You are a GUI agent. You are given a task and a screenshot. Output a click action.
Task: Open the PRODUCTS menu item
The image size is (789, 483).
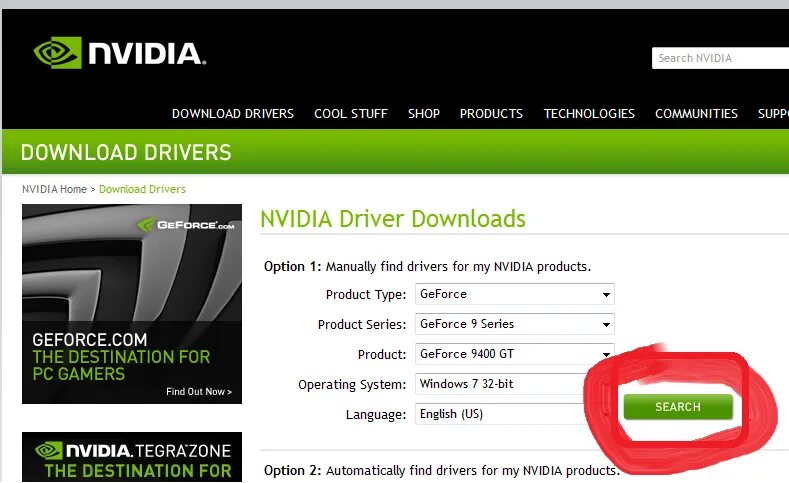(x=491, y=114)
